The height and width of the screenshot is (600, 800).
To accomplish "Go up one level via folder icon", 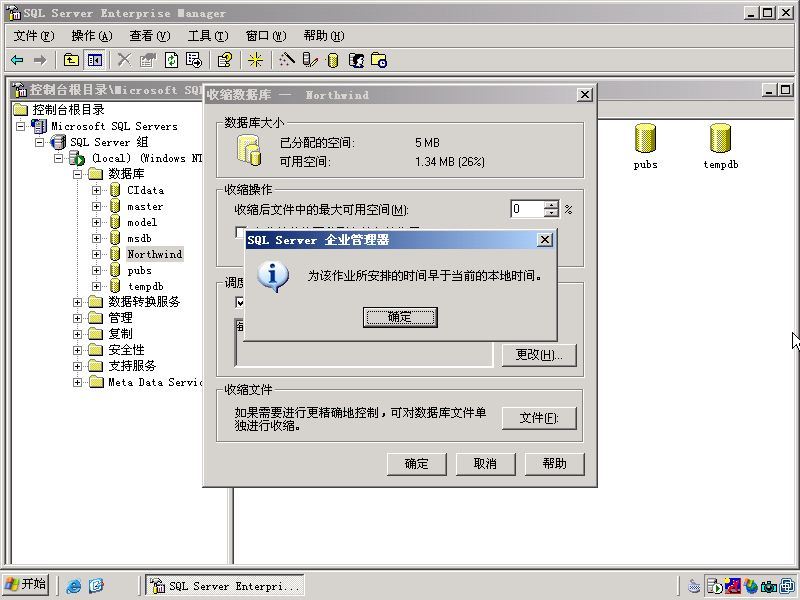I will pos(71,60).
